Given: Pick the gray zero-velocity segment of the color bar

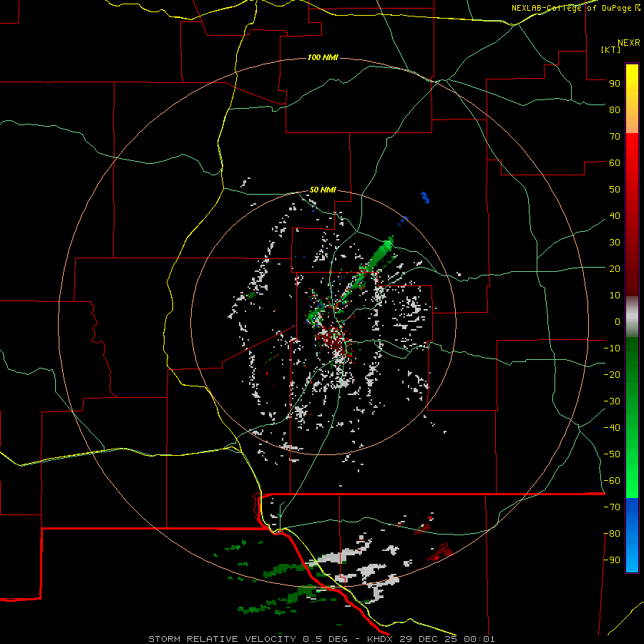Looking at the screenshot, I should (632, 317).
